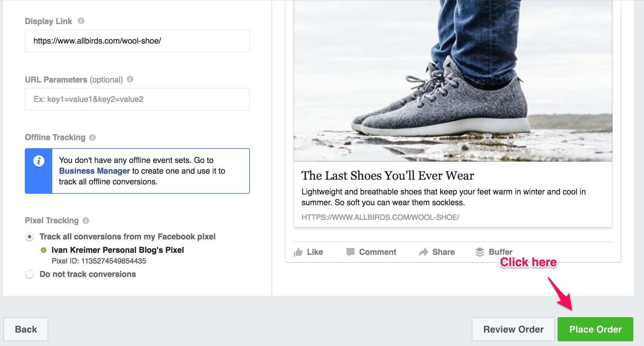The width and height of the screenshot is (644, 346).
Task: Click the thumbs-up Like icon
Action: pos(298,252)
